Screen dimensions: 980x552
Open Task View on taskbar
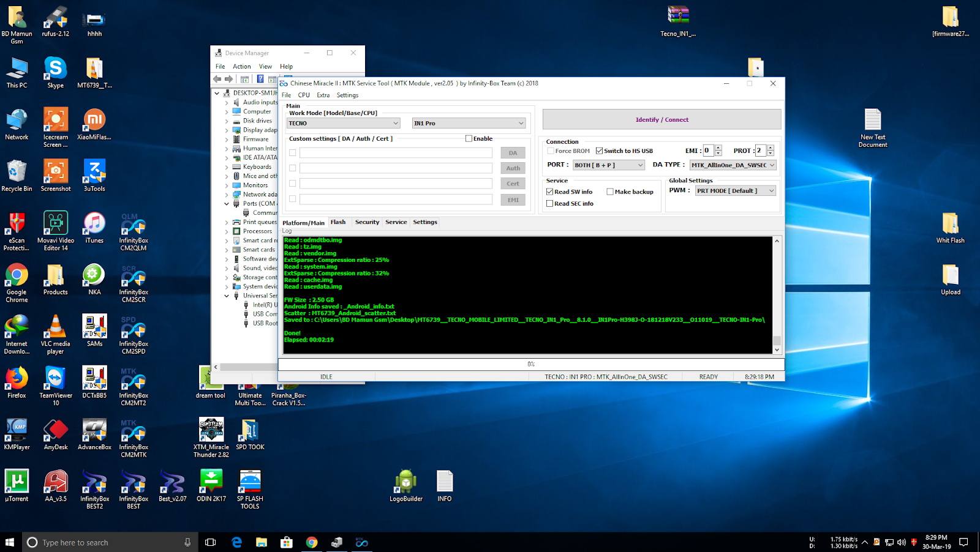(210, 542)
